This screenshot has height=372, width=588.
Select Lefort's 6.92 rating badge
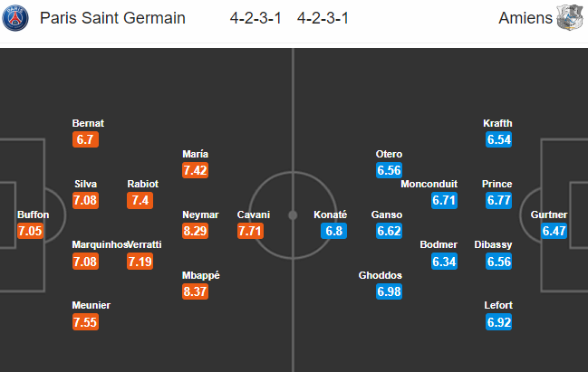[x=498, y=322]
